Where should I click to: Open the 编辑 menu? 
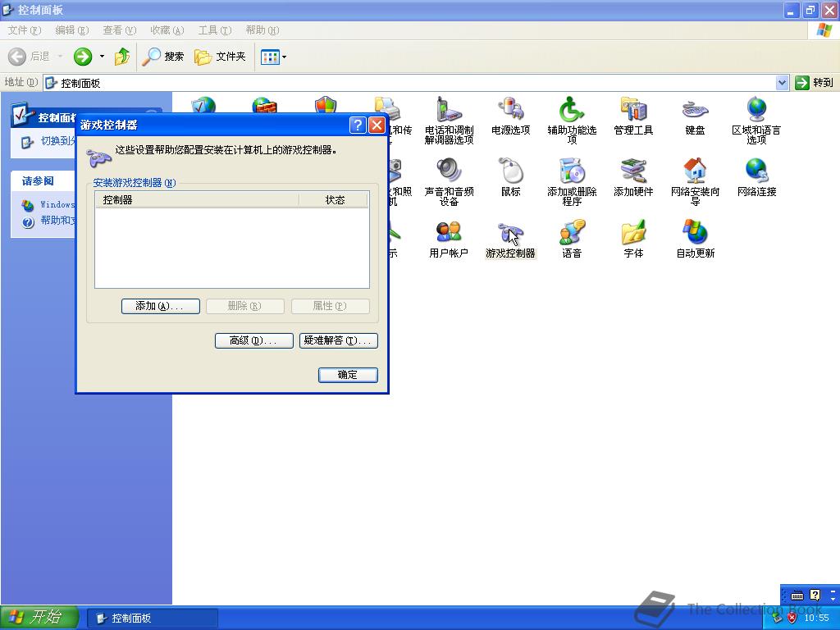[72, 30]
